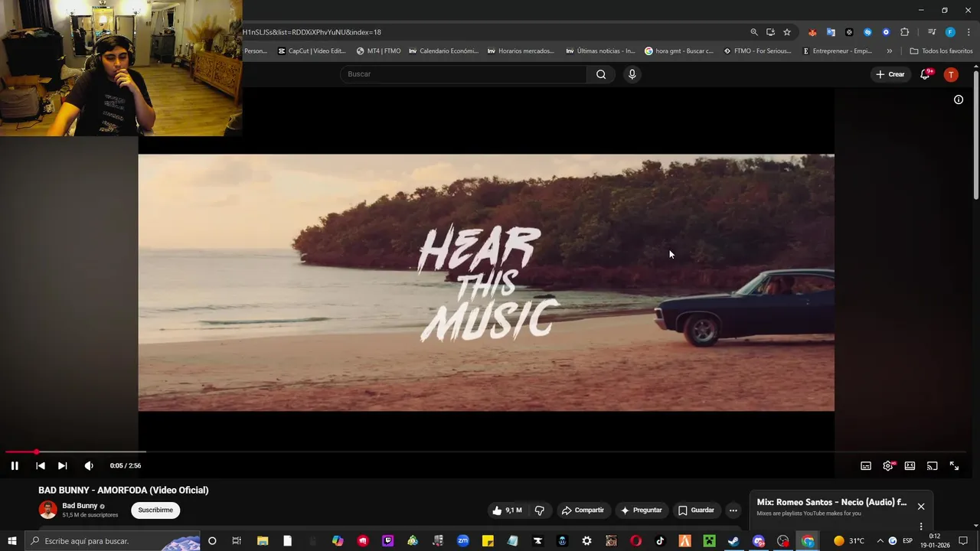This screenshot has width=980, height=551.
Task: Open the Preguntar AI assistant button
Action: (x=641, y=510)
